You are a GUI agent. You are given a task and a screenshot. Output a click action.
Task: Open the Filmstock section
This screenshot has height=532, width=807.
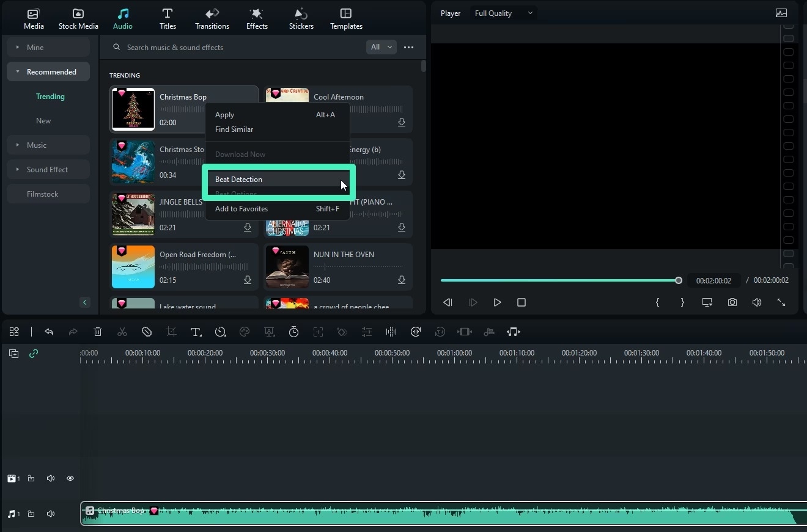(x=48, y=194)
